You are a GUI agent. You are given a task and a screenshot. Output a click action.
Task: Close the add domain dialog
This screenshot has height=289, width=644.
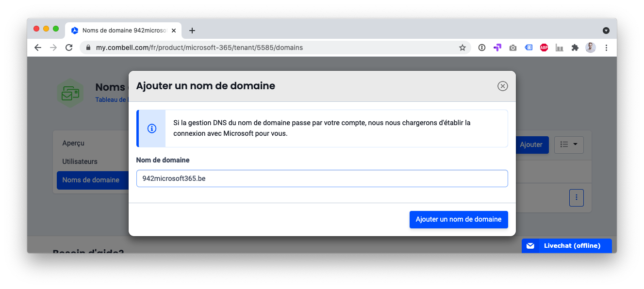click(x=502, y=86)
